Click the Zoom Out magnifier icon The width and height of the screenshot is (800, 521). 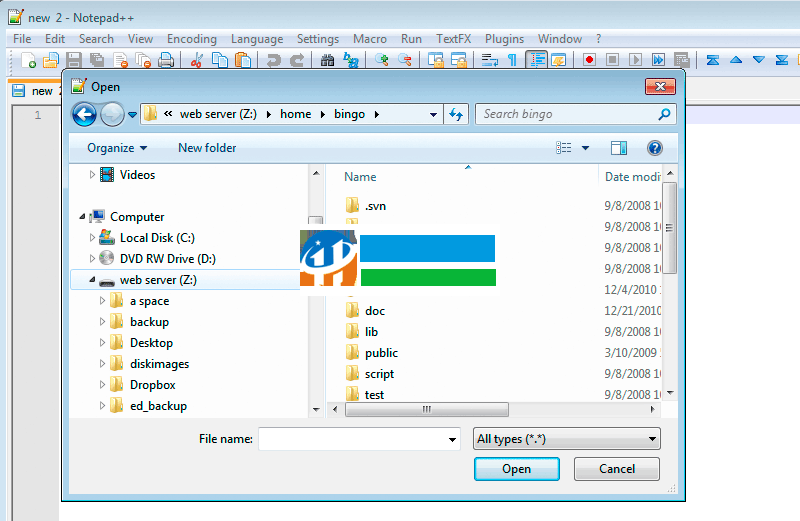coord(405,60)
